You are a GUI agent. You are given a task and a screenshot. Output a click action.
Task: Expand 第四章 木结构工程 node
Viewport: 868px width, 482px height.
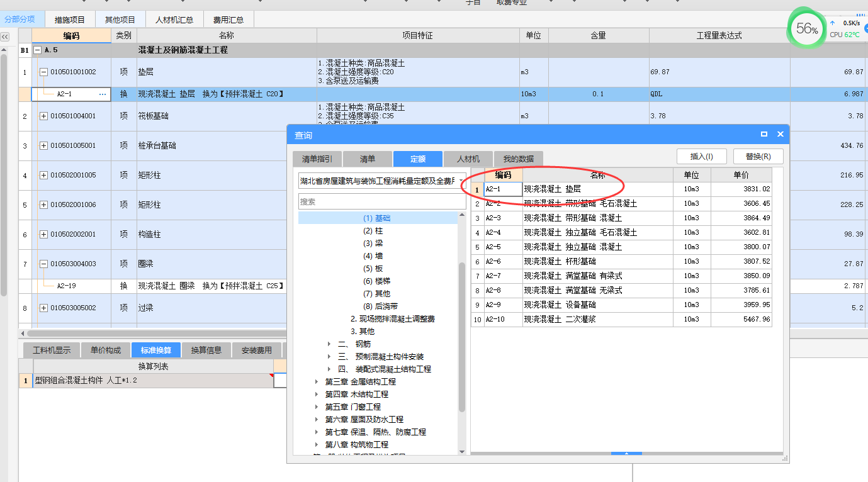tap(317, 395)
